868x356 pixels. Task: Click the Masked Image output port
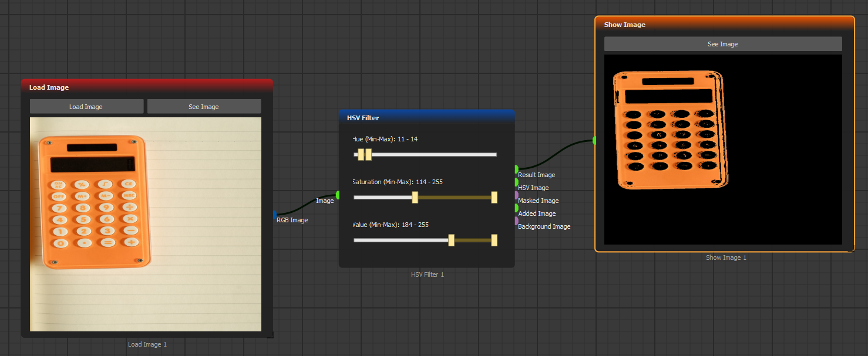516,195
